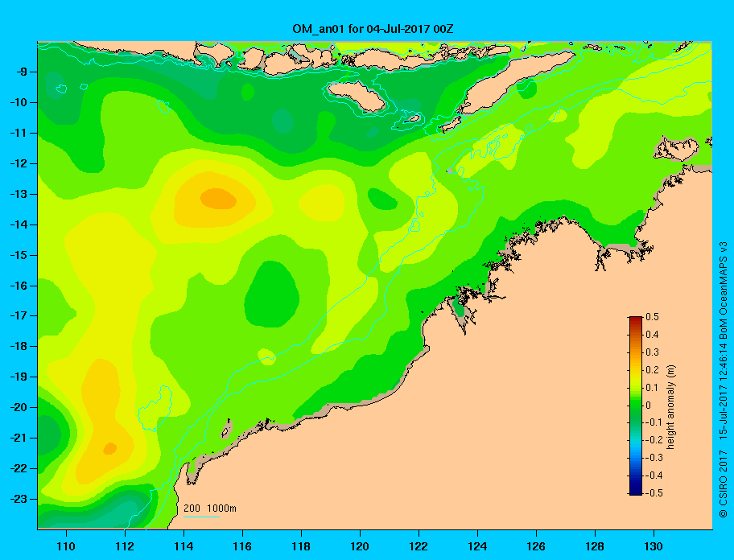Click the longitude axis label 116
This screenshot has height=560, width=734.
(242, 546)
